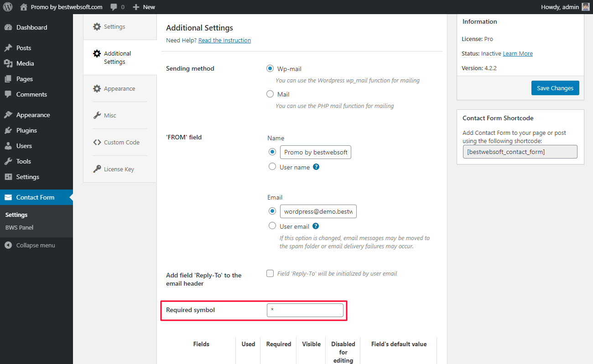Viewport: 593px width, 364px height.
Task: Click the Collapse menu arrow icon
Action: click(8, 245)
